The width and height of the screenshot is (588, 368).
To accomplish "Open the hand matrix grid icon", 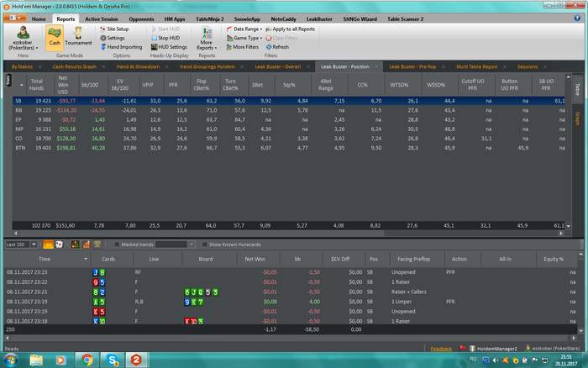I will (x=75, y=244).
